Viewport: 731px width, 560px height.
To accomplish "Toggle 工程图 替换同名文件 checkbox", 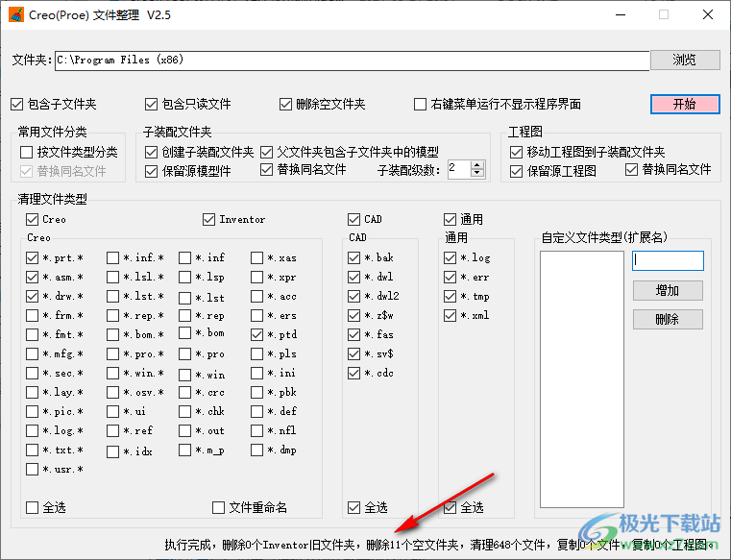I will point(631,170).
